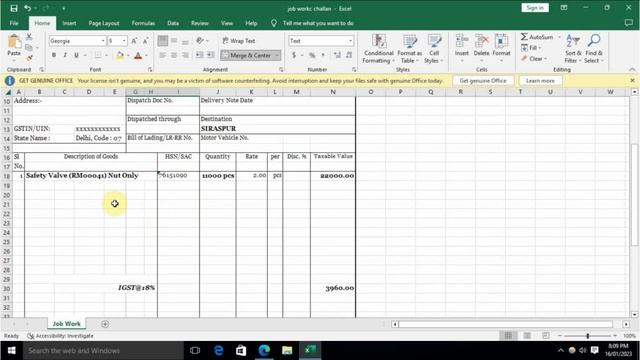Click the Borders icon
640x360 pixels.
point(98,55)
